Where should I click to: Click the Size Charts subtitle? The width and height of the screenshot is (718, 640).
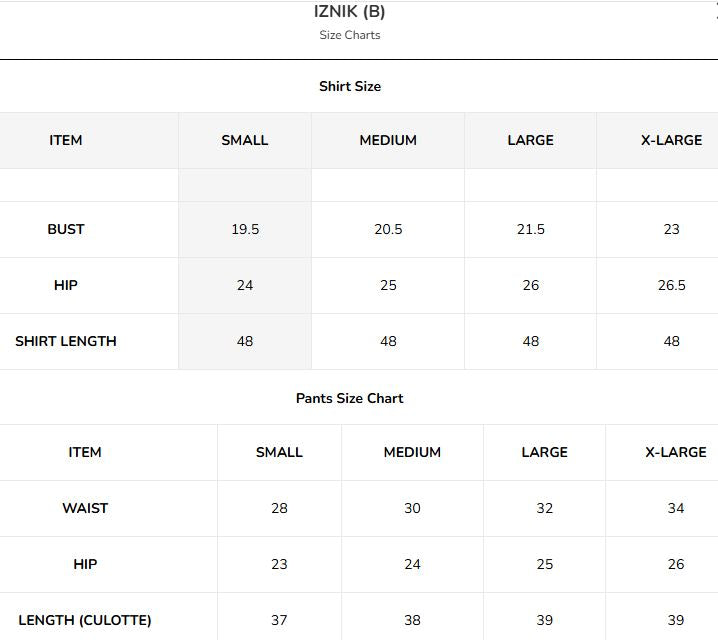(350, 35)
